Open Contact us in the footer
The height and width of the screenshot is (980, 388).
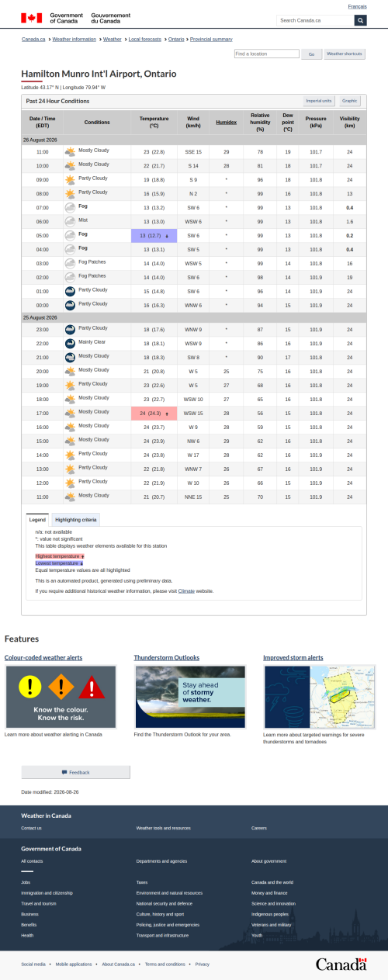[x=32, y=828]
